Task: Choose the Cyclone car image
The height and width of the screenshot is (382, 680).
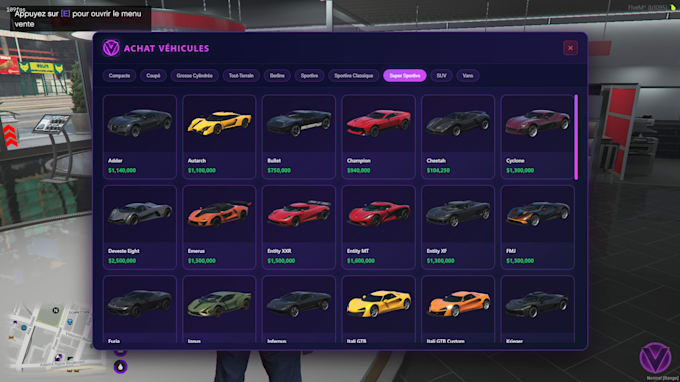Action: [537, 124]
